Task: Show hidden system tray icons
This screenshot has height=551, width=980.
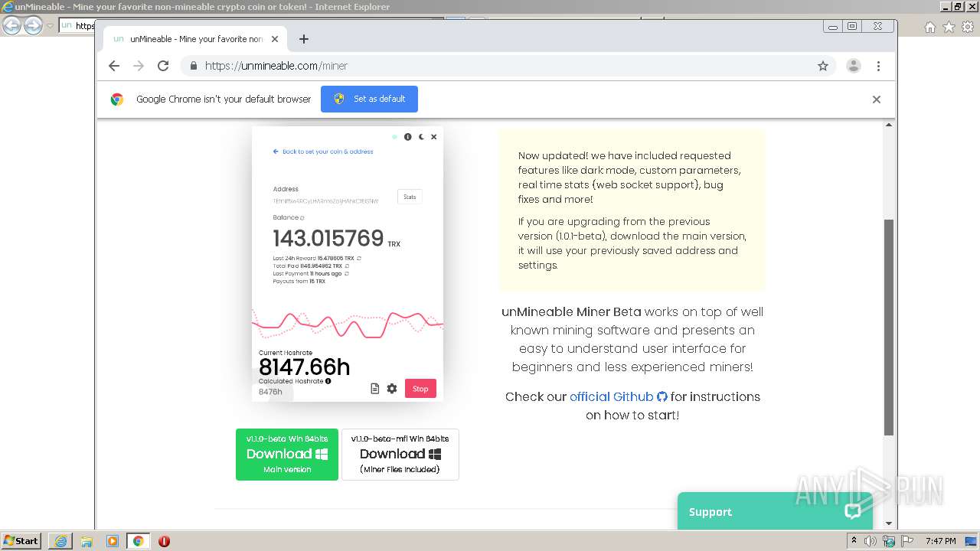Action: 855,541
